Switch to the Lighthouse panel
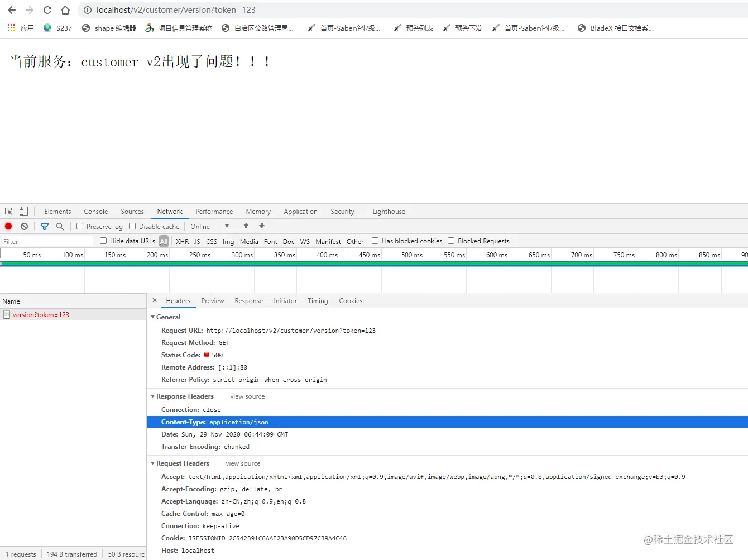Image resolution: width=748 pixels, height=560 pixels. point(389,212)
